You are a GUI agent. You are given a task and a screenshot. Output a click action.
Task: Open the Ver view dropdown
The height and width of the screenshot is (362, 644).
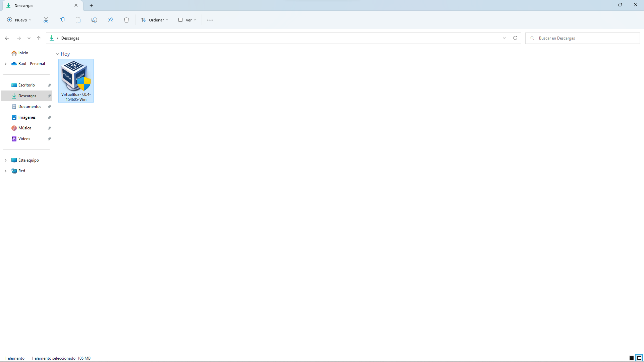(x=187, y=20)
